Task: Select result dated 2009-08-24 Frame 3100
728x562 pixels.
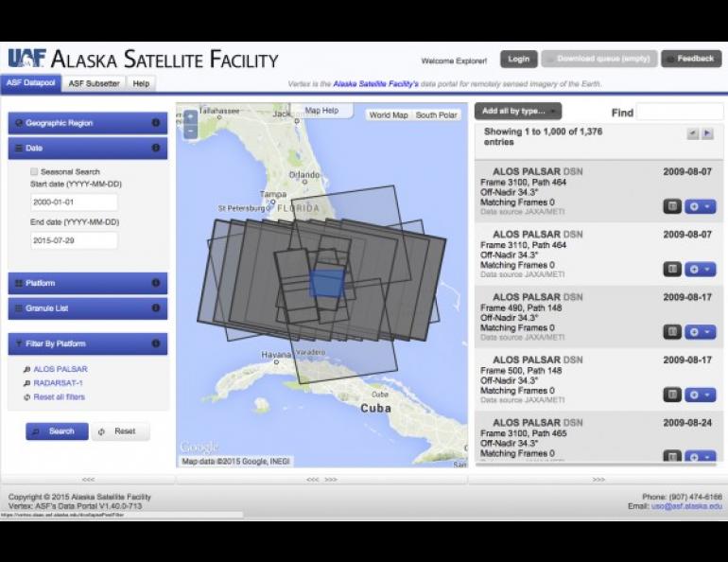Action: coord(598,437)
